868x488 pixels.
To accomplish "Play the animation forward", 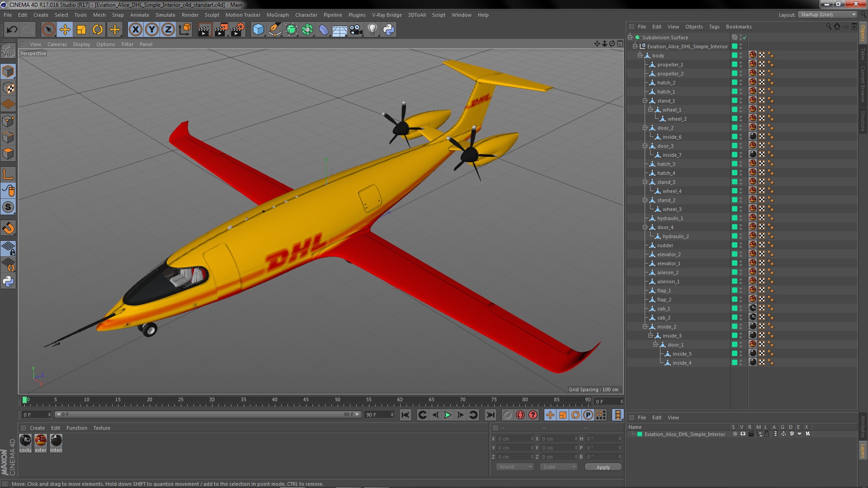I will click(x=448, y=415).
